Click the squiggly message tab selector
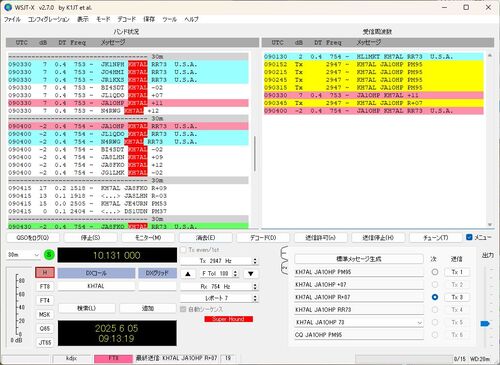Image resolution: width=500 pixels, height=365 pixels. point(284,261)
